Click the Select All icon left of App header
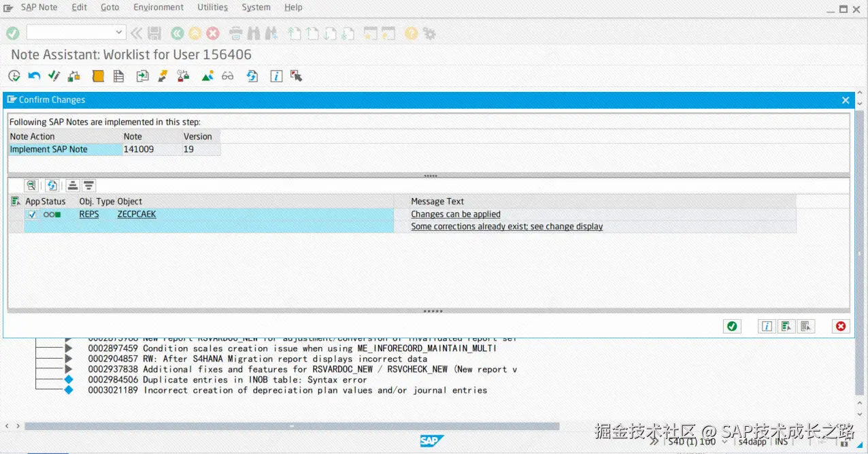Screen dimensions: 868x454 click(16, 201)
